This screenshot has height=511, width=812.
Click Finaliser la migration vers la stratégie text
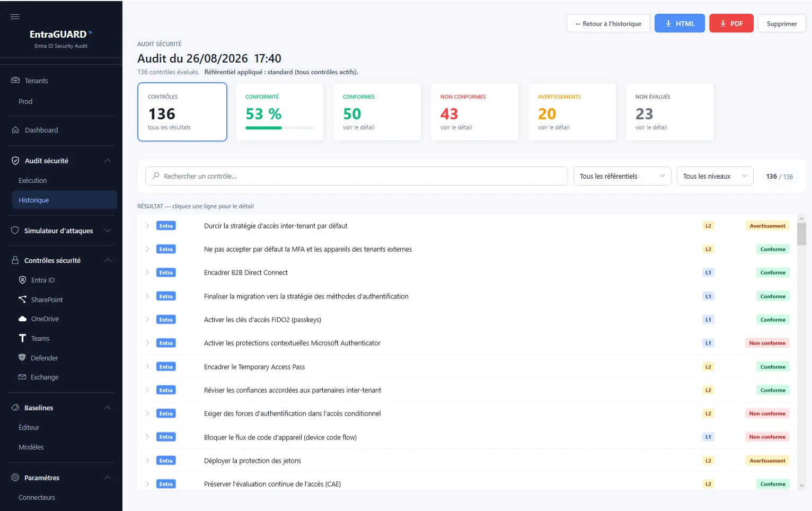pyautogui.click(x=306, y=296)
